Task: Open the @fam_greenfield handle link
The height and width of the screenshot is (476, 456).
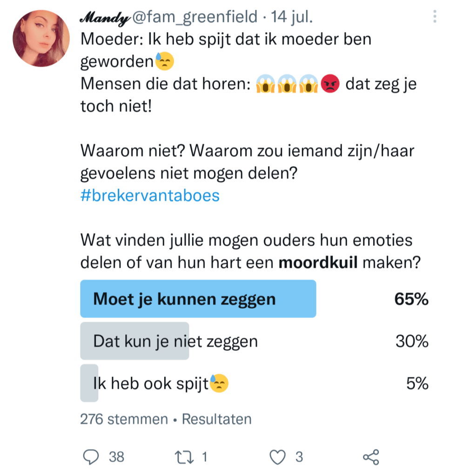Action: pyautogui.click(x=194, y=18)
